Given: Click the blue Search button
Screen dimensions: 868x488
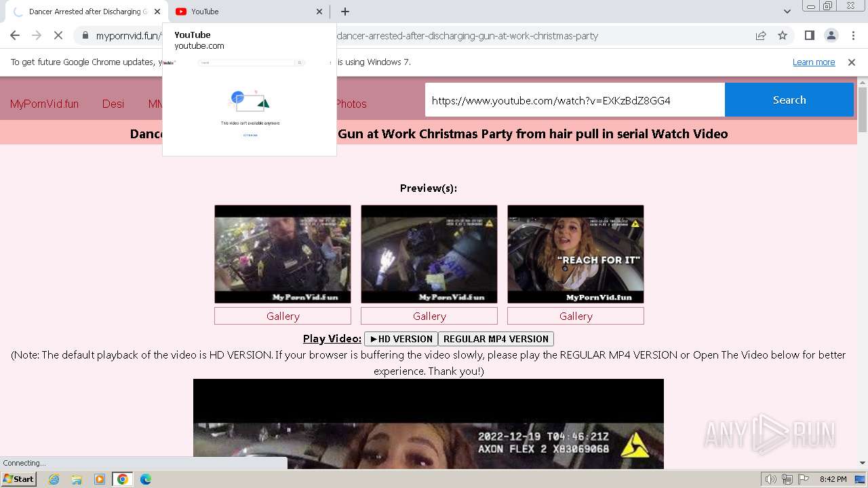Looking at the screenshot, I should coord(789,100).
